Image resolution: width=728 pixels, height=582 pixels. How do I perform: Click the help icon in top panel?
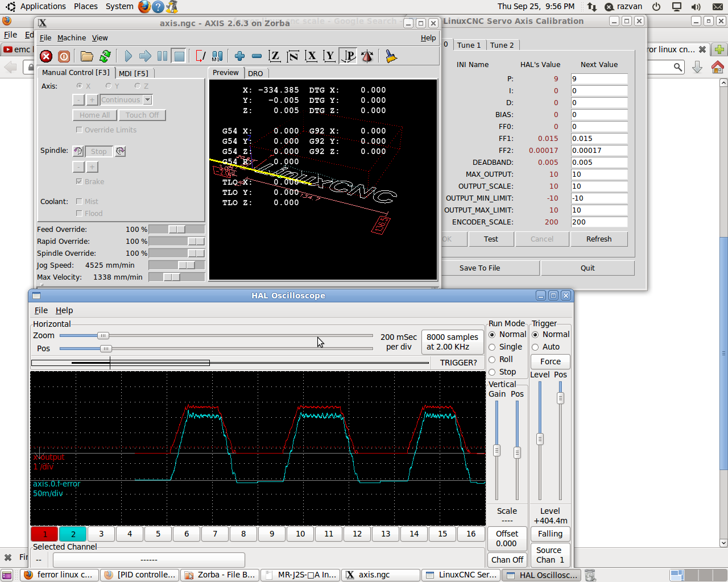[x=158, y=6]
